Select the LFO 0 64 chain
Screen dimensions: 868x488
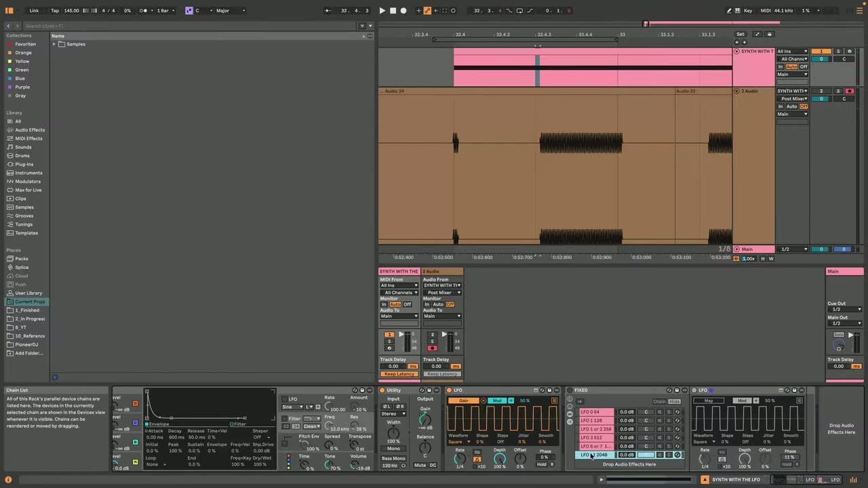point(595,412)
